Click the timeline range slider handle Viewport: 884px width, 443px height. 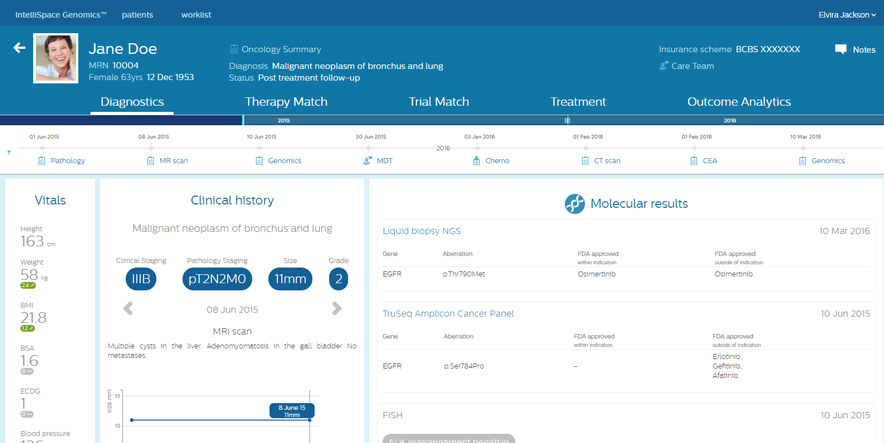coord(567,120)
